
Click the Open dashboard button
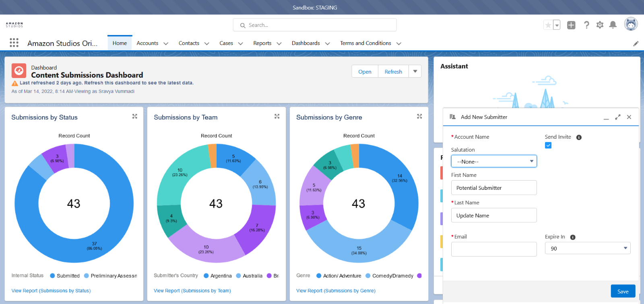point(365,71)
